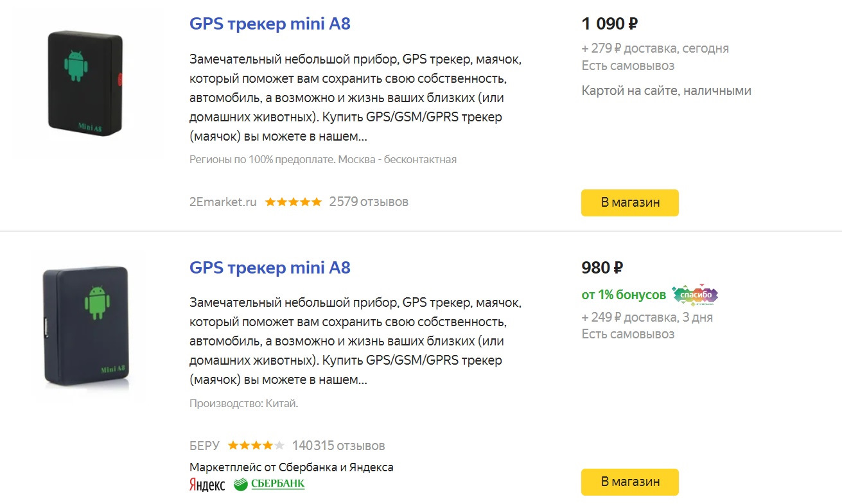Click the 980 ₽ price
842x504 pixels.
[602, 268]
